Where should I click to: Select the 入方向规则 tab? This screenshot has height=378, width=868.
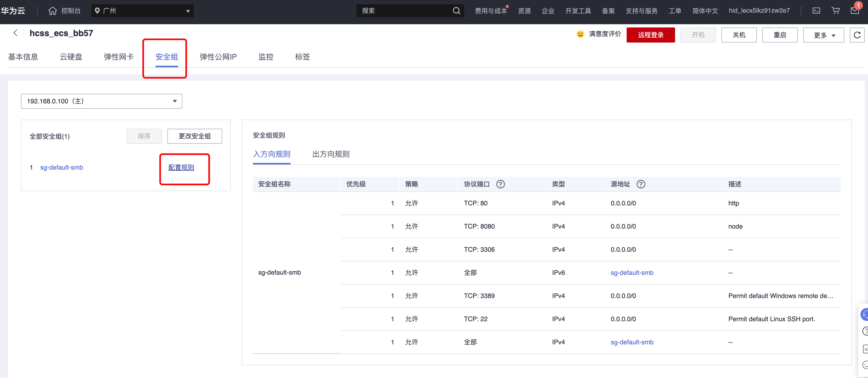(x=271, y=154)
